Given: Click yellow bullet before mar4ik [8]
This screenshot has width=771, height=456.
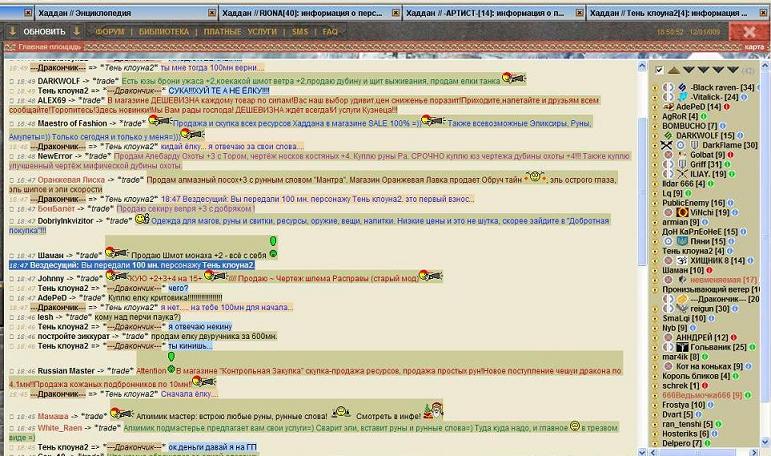Looking at the screenshot, I should click(x=655, y=357).
